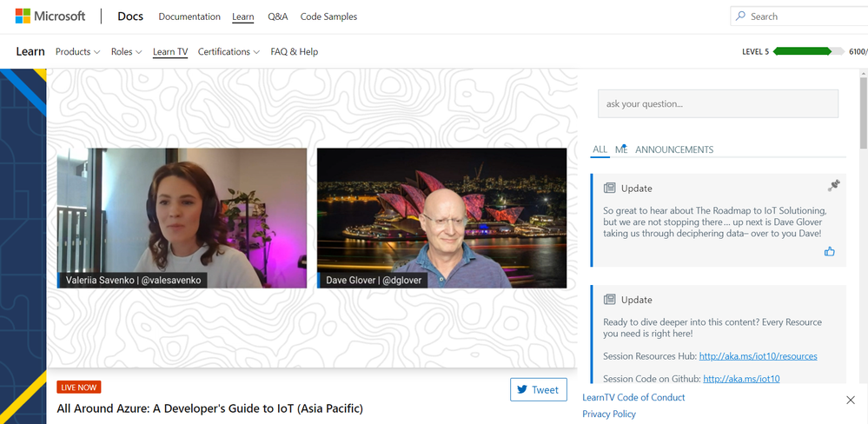Click the Tweet button
This screenshot has height=424, width=868.
point(538,390)
